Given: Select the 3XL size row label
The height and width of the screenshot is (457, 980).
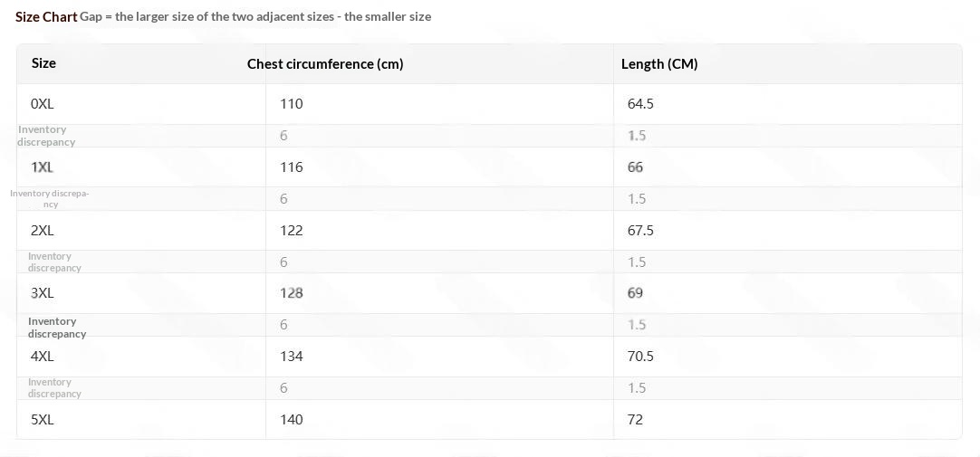Looking at the screenshot, I should click(43, 293).
